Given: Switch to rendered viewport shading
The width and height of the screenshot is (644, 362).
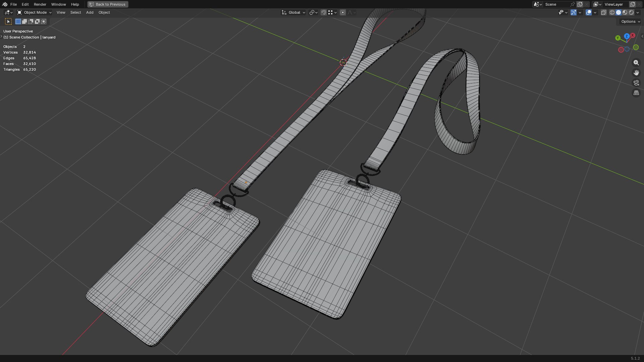Looking at the screenshot, I should (x=631, y=12).
